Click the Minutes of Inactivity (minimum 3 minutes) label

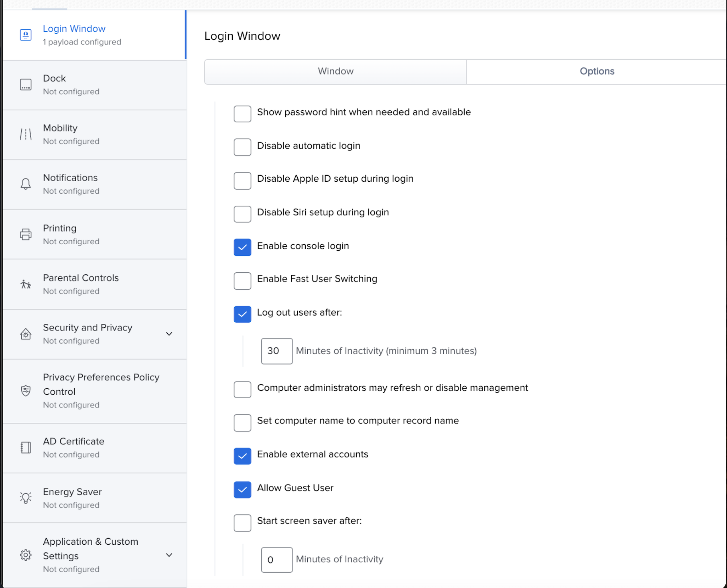tap(386, 351)
